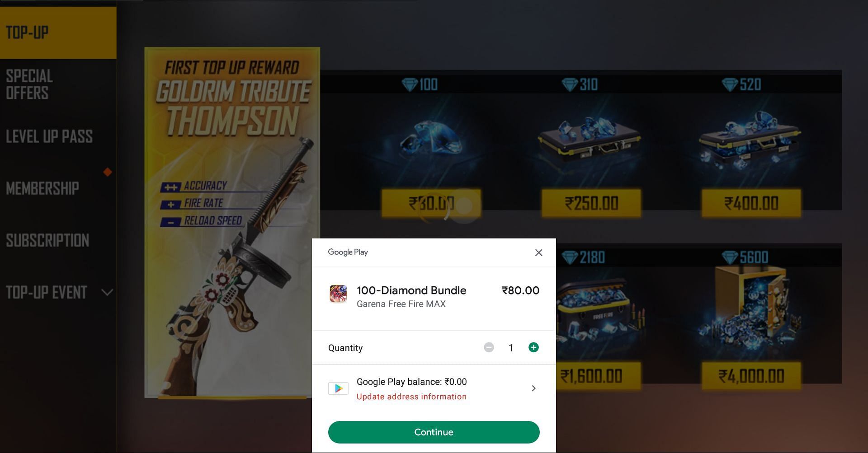Expand the TOP-UP EVENT menu arrow
This screenshot has width=868, height=453.
pos(107,293)
